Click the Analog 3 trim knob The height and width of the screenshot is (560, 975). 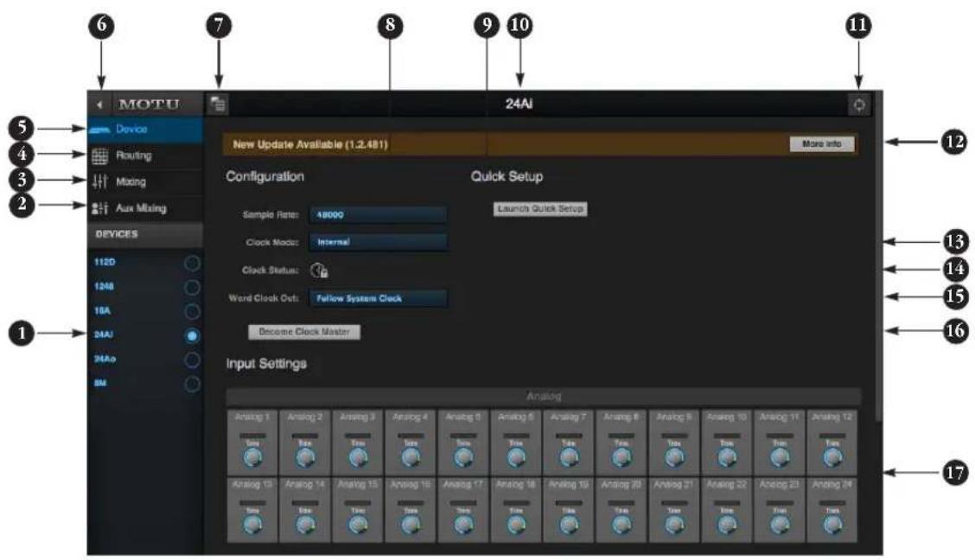(x=358, y=459)
